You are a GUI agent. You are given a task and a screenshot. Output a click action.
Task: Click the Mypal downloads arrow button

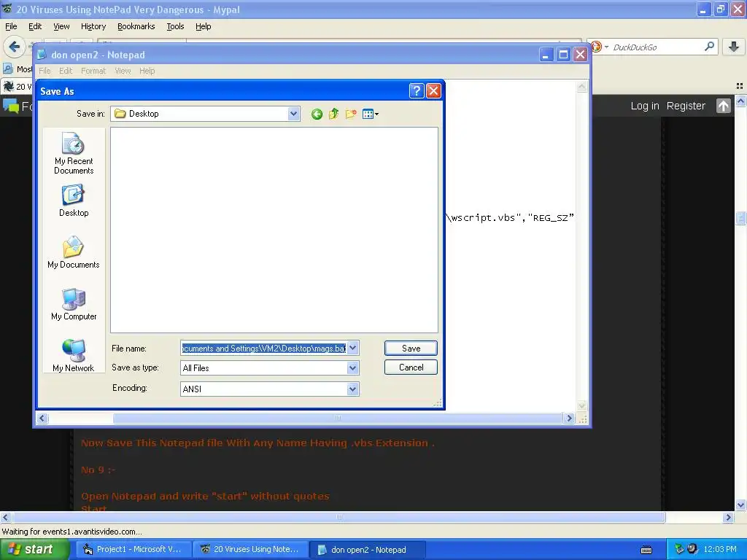(x=734, y=47)
